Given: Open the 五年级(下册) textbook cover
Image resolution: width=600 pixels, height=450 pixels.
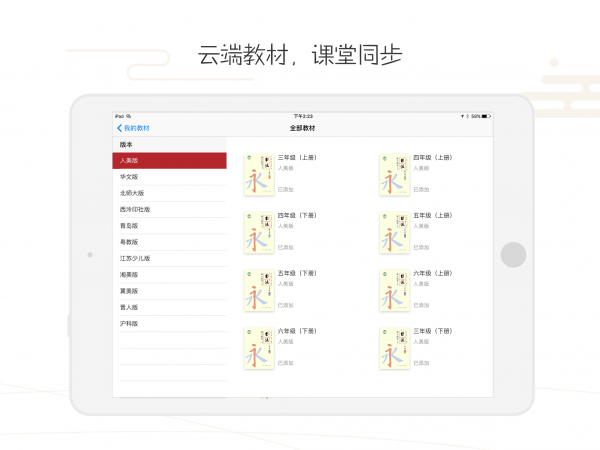Looking at the screenshot, I should pyautogui.click(x=259, y=290).
